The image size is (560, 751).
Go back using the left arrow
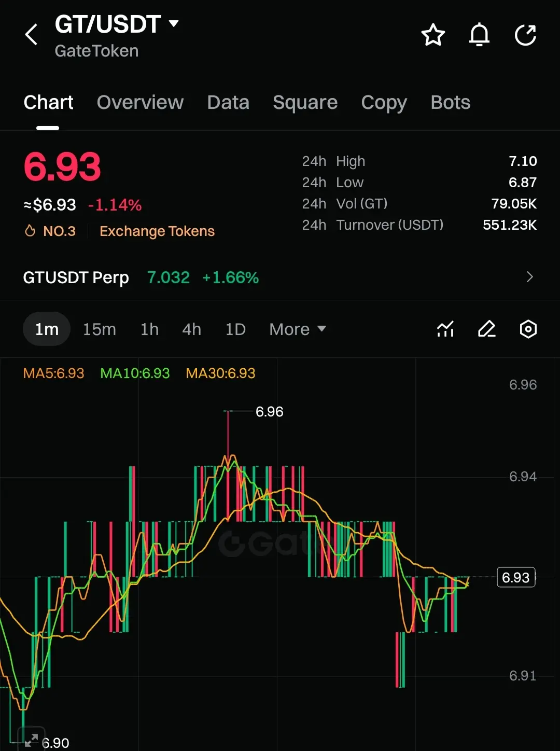32,35
